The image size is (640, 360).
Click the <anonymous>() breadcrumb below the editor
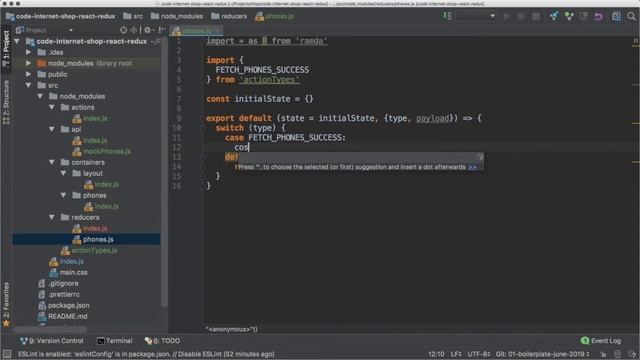pos(231,329)
